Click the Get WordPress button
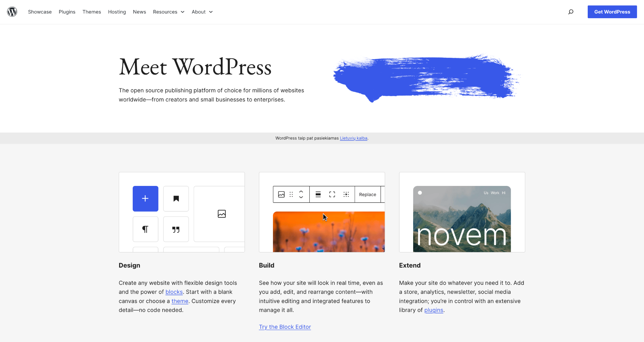The width and height of the screenshot is (644, 342). 612,12
